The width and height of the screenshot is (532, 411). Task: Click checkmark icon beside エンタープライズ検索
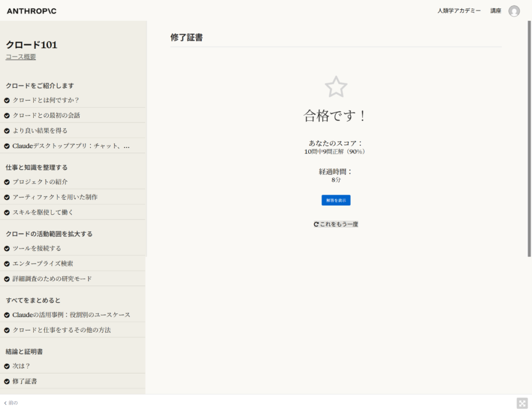pos(7,264)
